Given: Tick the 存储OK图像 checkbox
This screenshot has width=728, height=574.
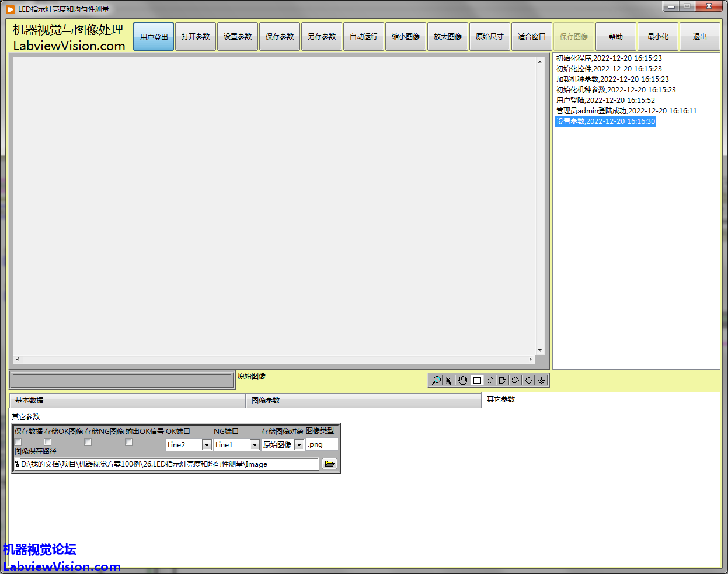Looking at the screenshot, I should [48, 442].
